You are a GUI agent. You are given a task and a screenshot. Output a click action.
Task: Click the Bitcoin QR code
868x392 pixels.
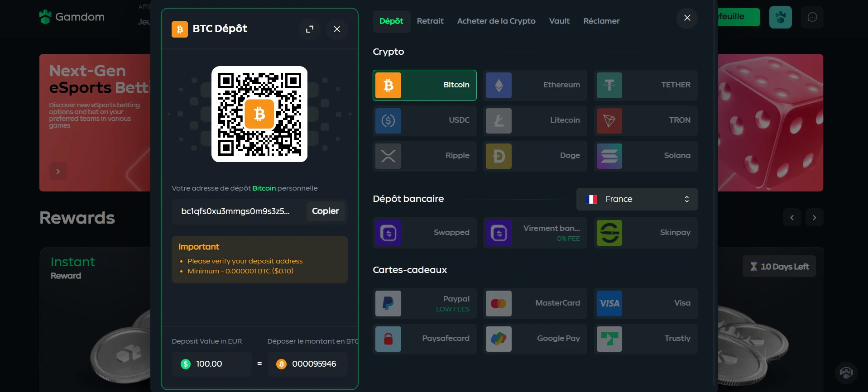(259, 114)
